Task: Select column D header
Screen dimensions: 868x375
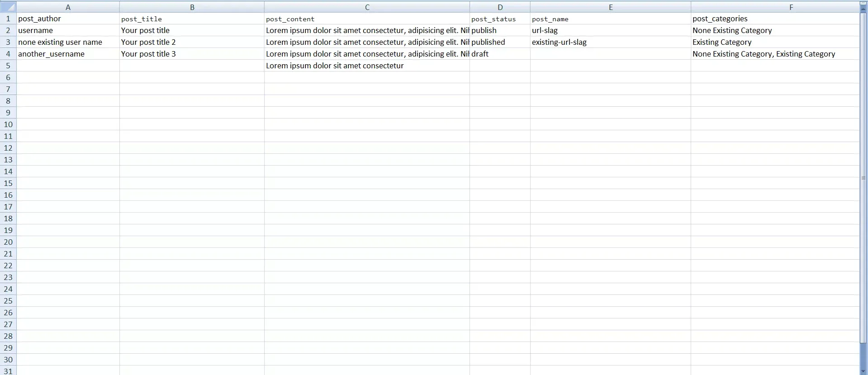Action: click(500, 7)
